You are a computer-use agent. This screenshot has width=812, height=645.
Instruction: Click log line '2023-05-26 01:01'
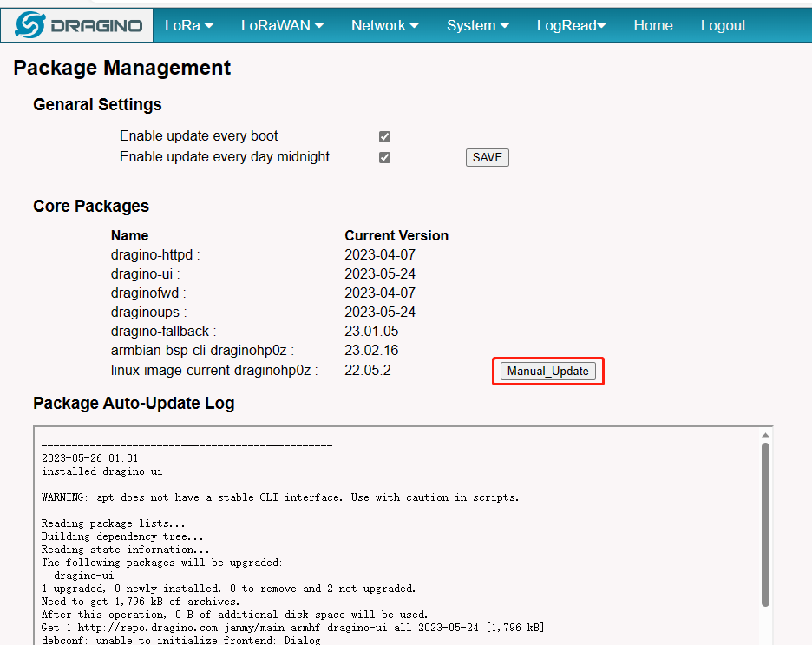89,458
